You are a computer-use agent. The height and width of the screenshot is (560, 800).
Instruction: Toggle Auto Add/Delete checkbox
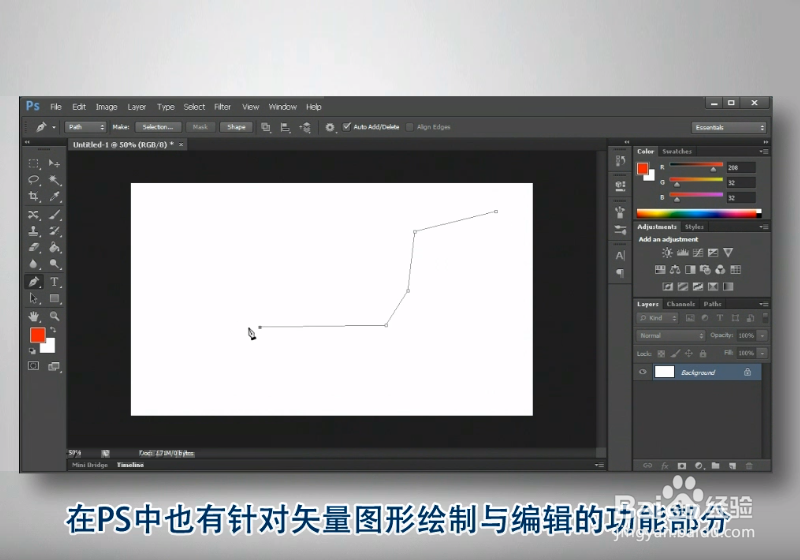pos(347,126)
